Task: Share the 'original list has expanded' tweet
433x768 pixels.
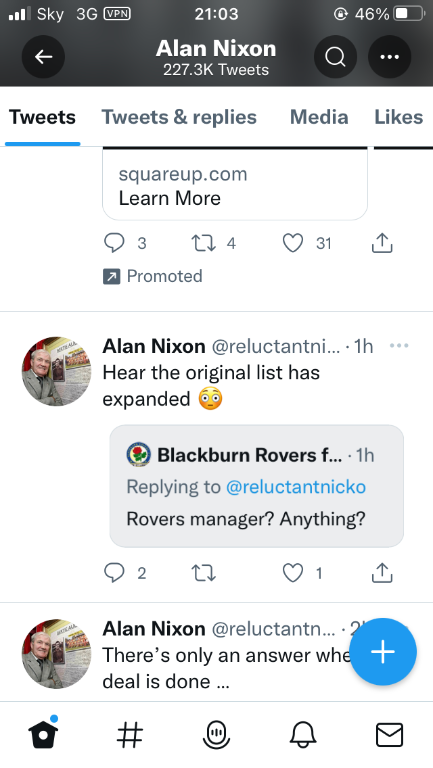Action: [382, 573]
